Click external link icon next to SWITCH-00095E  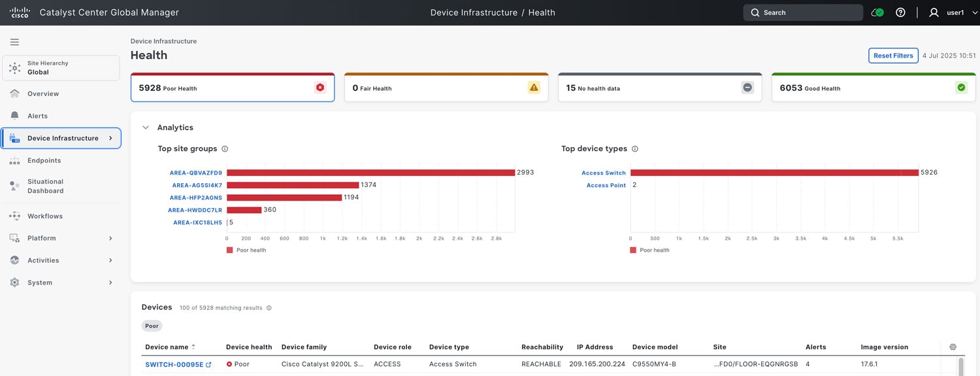[x=208, y=365]
